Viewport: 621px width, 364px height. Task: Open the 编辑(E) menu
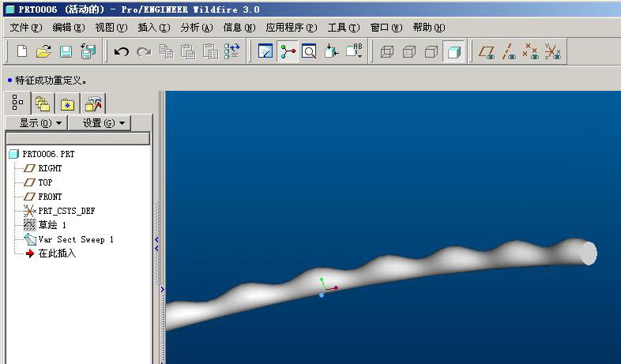click(x=69, y=28)
